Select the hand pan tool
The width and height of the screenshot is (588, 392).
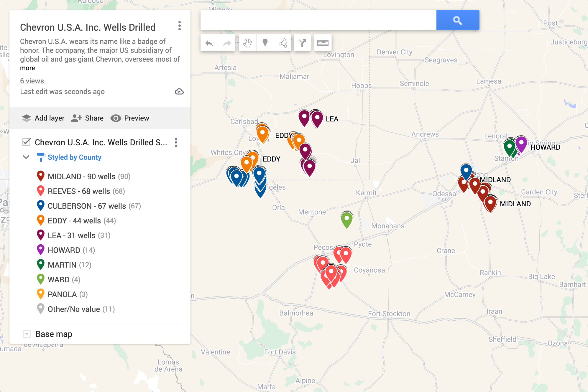(247, 43)
